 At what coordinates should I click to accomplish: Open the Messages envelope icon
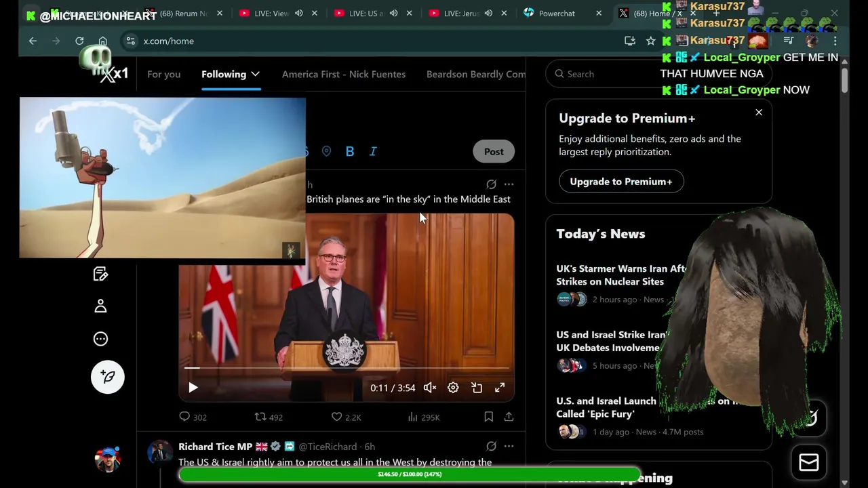point(808,462)
